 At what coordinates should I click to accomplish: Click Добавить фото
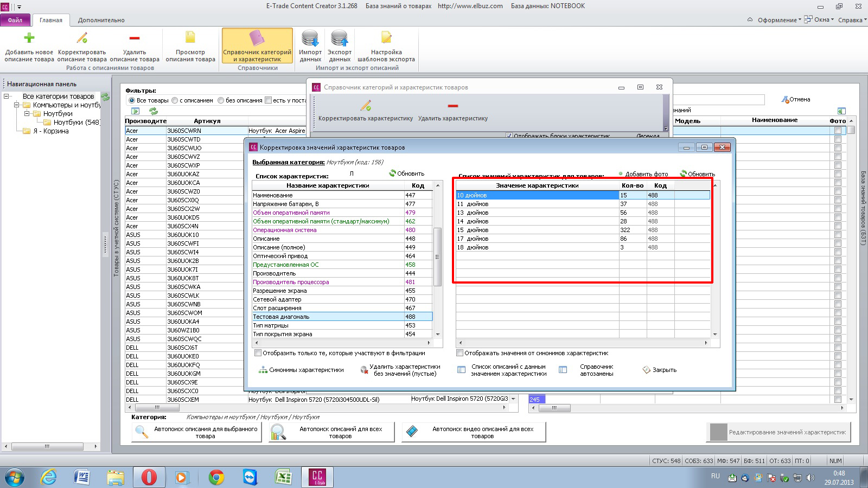tap(643, 174)
